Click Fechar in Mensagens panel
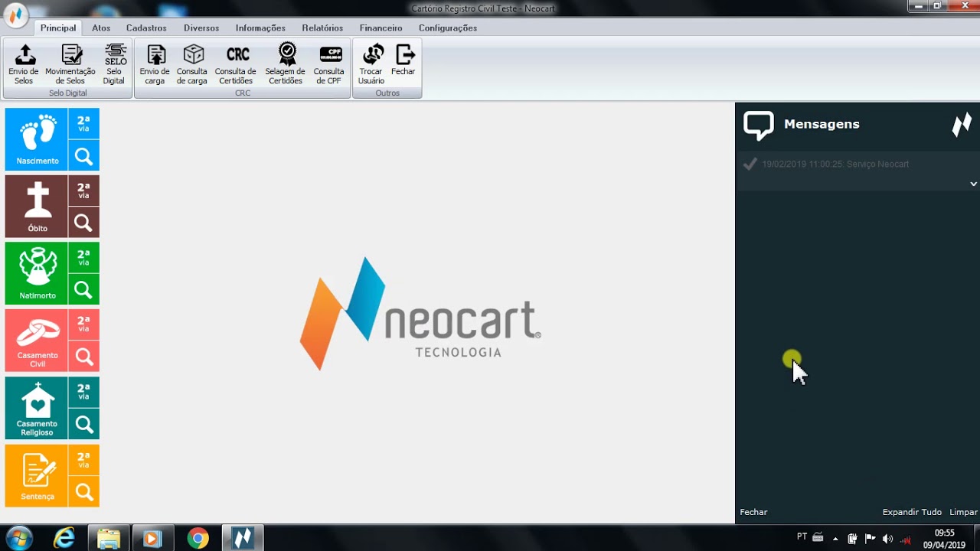Screen dimensions: 980x551 click(753, 512)
